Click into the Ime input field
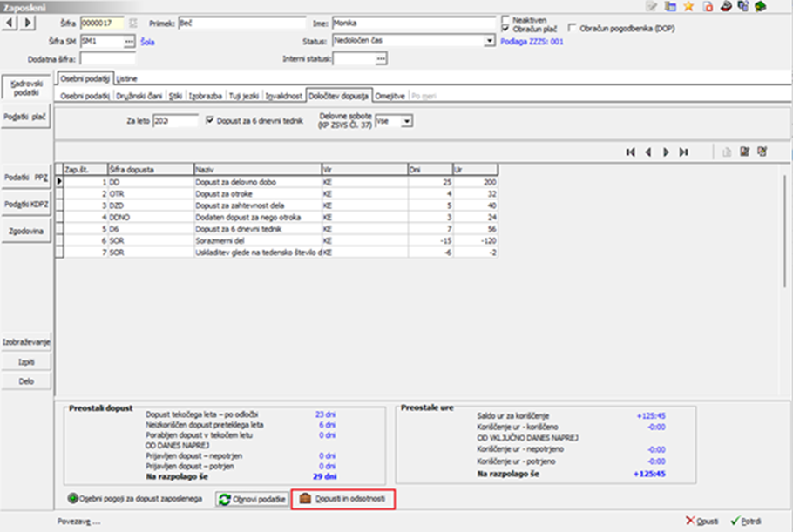793x532 pixels. 414,24
